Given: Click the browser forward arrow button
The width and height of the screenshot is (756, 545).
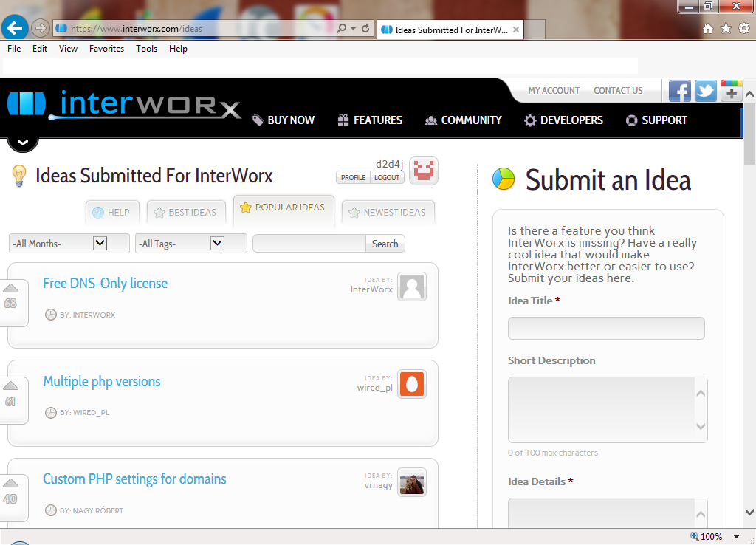Looking at the screenshot, I should click(41, 29).
